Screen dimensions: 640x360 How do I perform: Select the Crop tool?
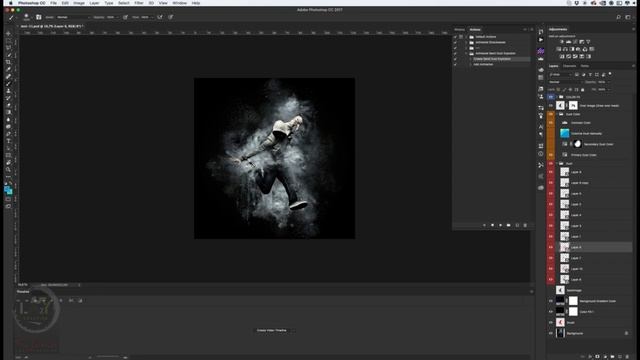tap(8, 62)
